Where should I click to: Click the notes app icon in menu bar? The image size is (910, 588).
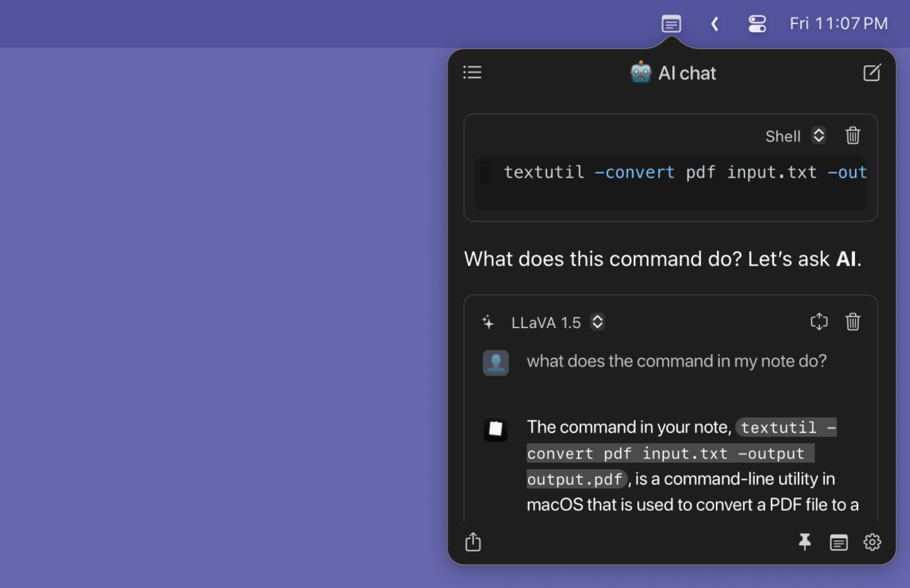point(671,24)
